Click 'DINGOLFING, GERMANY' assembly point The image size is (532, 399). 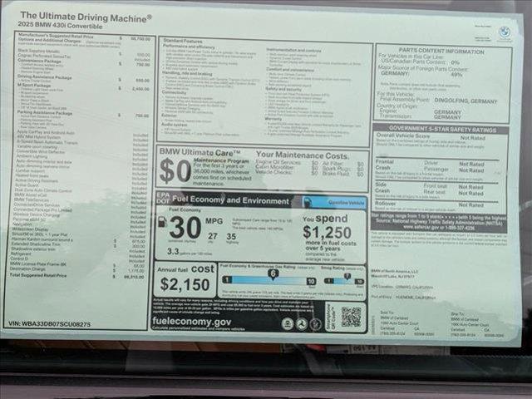465,101
